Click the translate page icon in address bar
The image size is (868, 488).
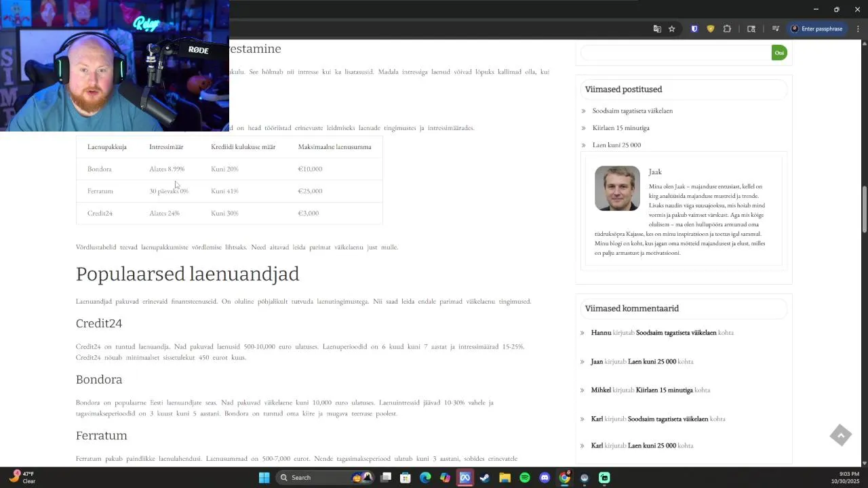656,28
